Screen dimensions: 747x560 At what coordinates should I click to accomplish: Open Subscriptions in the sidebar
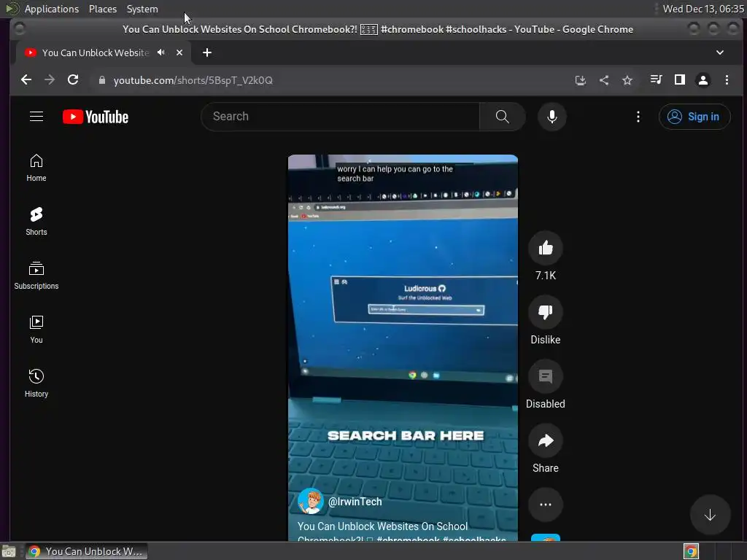pos(36,276)
